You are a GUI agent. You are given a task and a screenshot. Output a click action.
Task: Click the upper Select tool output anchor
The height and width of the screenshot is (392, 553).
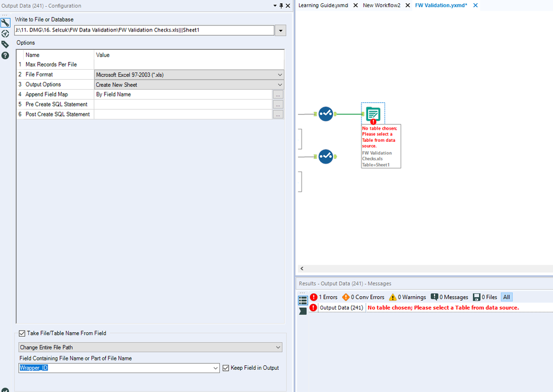tap(335, 114)
